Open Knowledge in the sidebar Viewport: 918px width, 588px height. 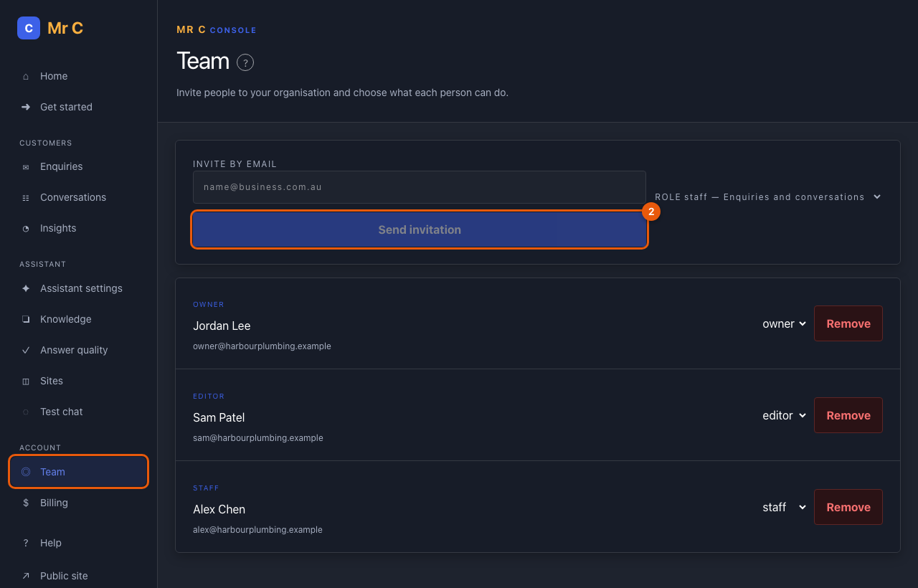pos(79,319)
